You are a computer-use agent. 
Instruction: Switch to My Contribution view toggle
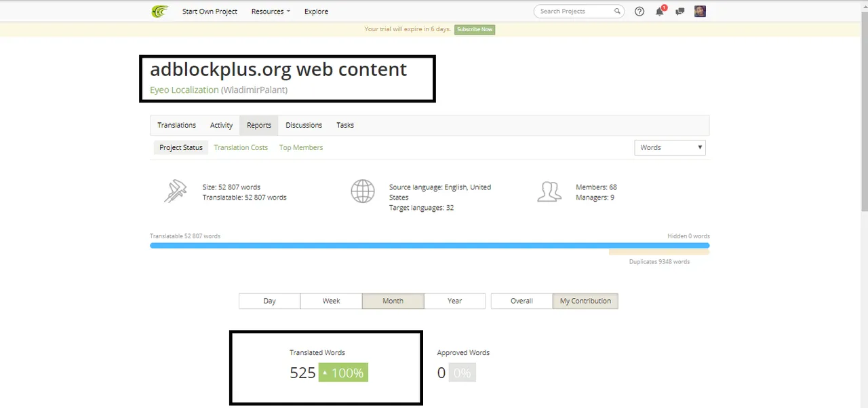(585, 301)
